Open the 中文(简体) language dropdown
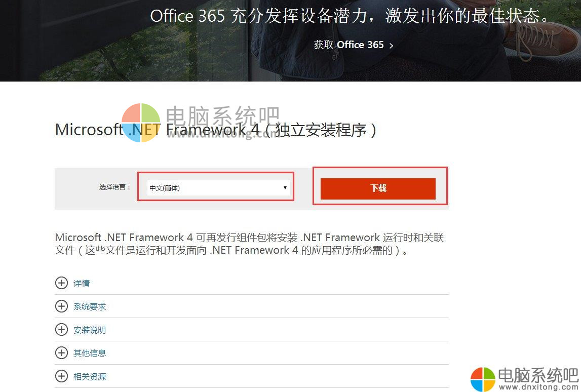 219,188
